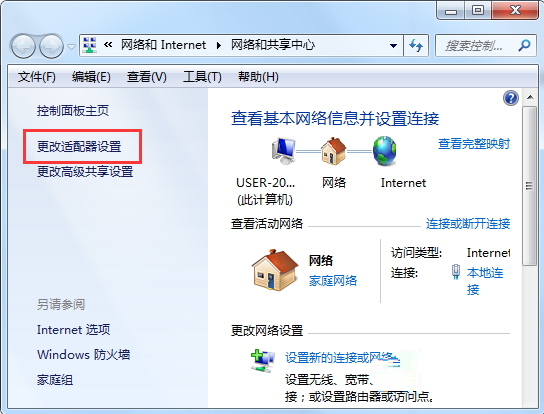Click the 查看完整映射 link

(474, 143)
